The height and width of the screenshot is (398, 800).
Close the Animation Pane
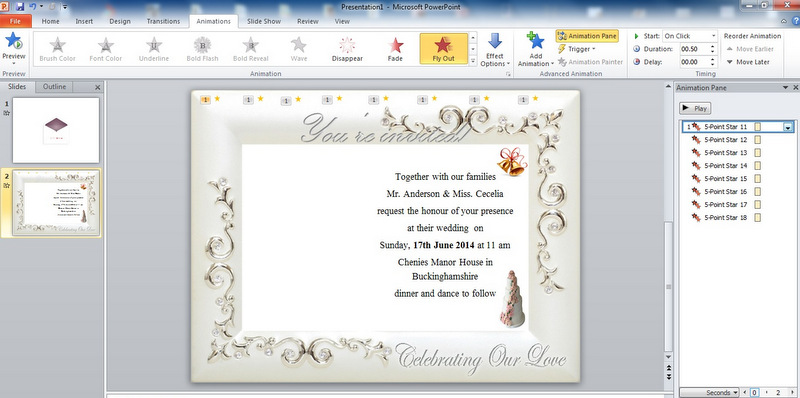[x=795, y=88]
